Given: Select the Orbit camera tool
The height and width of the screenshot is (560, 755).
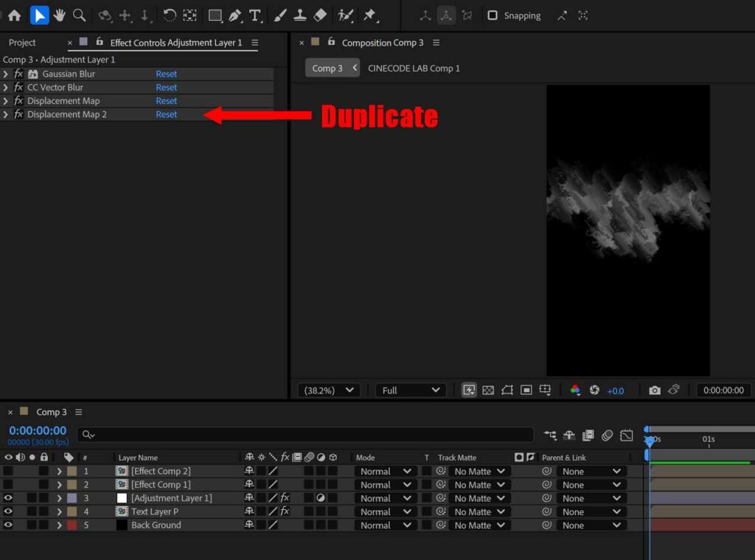Looking at the screenshot, I should [105, 15].
